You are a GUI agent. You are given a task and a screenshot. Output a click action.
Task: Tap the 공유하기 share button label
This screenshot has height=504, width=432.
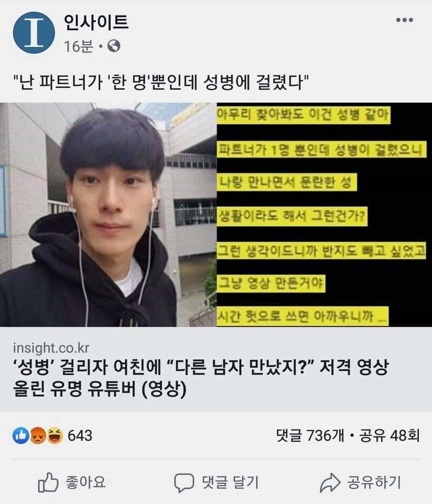point(374,482)
